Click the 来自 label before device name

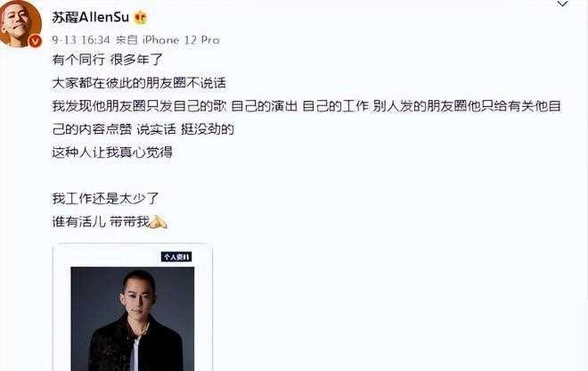[127, 40]
